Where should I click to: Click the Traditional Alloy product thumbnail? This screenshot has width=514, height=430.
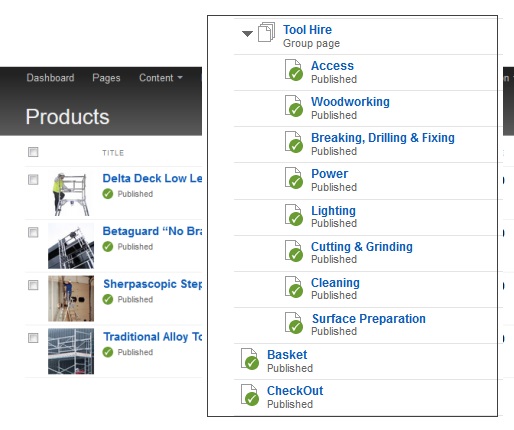pos(71,351)
